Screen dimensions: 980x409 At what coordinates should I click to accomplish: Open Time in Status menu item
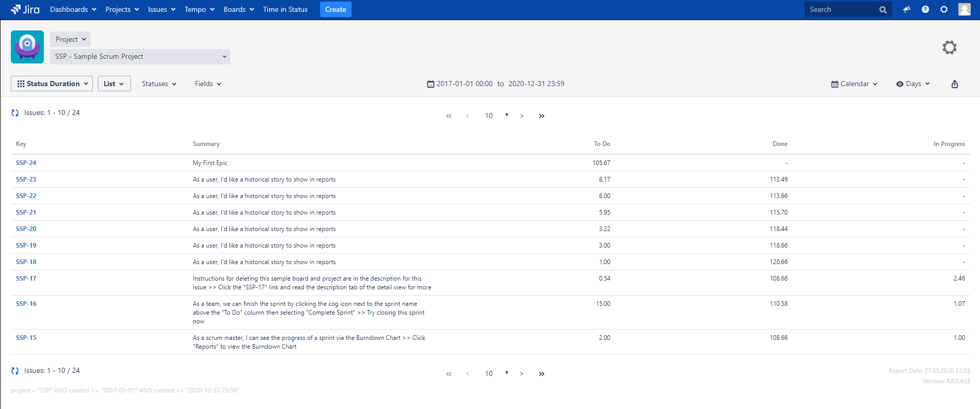285,9
